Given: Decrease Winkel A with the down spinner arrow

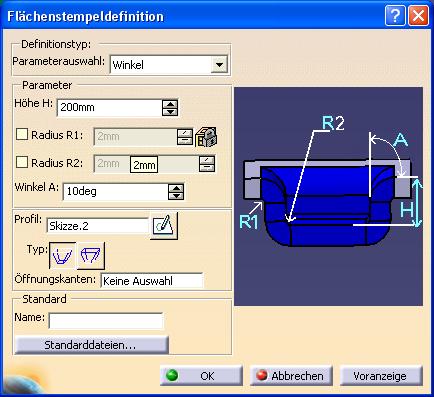Looking at the screenshot, I should point(176,196).
